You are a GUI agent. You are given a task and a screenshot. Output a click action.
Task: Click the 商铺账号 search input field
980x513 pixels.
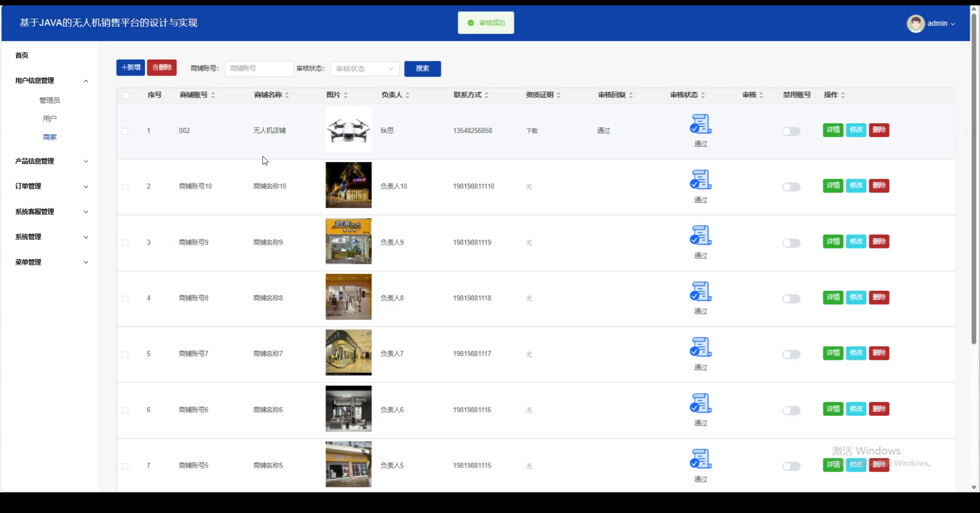[x=259, y=69]
